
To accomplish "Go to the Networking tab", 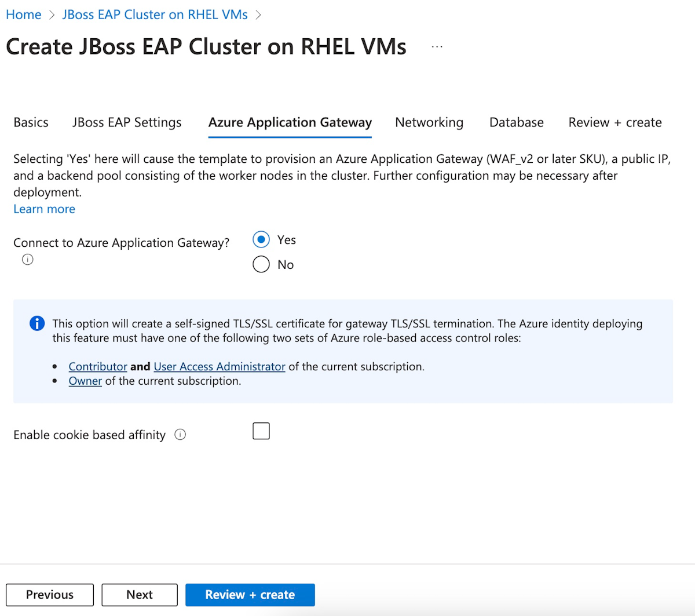I will pos(429,122).
